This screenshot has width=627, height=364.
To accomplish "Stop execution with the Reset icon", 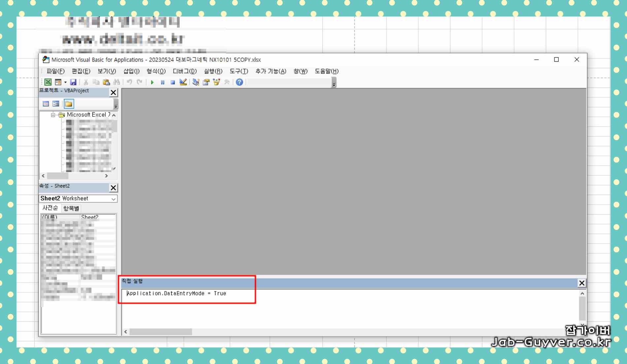I will [x=172, y=82].
